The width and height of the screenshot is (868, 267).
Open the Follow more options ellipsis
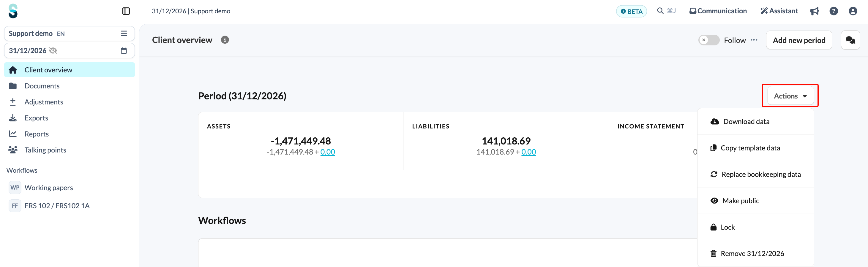[754, 40]
